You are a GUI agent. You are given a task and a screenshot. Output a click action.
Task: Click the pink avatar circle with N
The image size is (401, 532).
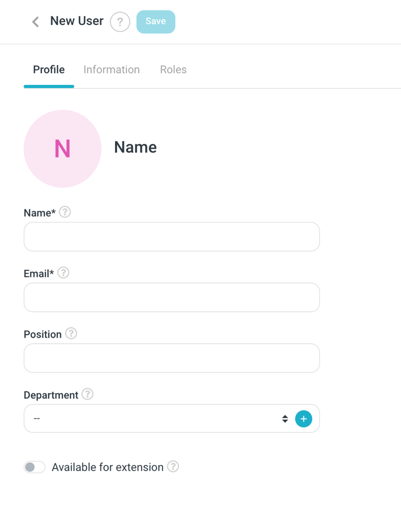click(x=62, y=149)
